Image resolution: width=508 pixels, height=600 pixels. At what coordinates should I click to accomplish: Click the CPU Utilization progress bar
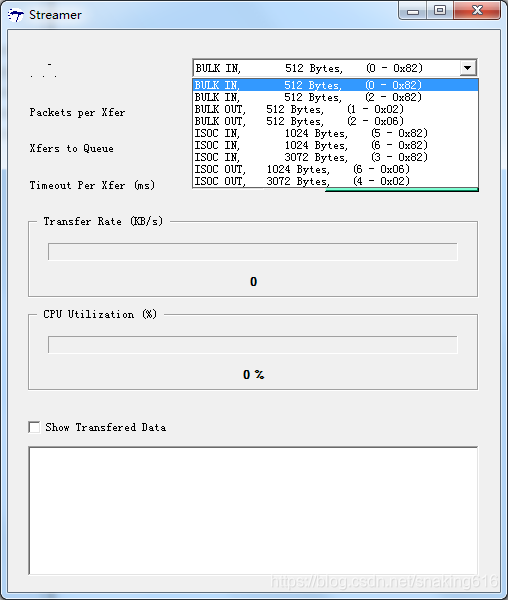tap(252, 345)
